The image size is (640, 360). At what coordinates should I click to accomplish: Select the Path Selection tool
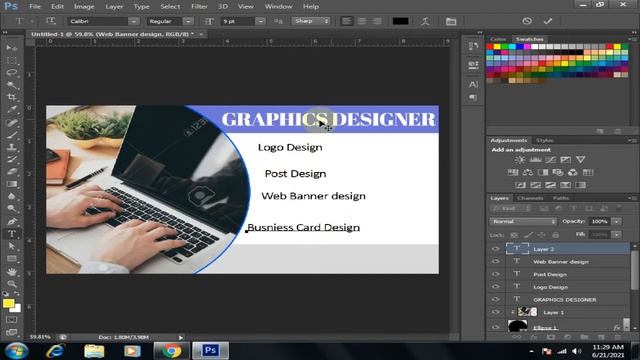[x=12, y=246]
